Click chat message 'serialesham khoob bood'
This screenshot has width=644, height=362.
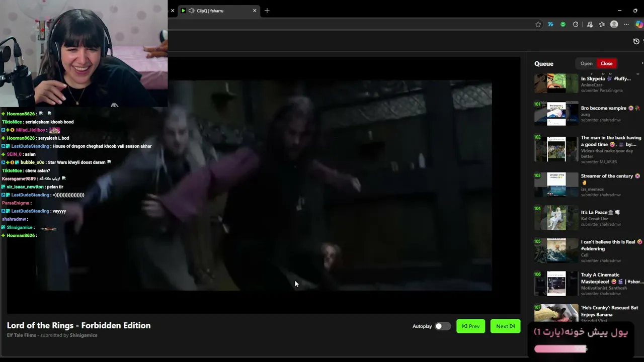49,122
